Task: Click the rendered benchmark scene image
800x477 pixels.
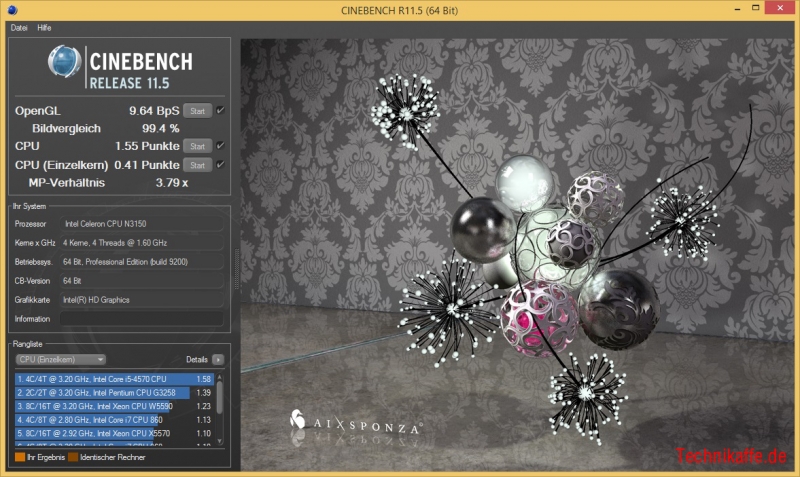Action: [517, 255]
